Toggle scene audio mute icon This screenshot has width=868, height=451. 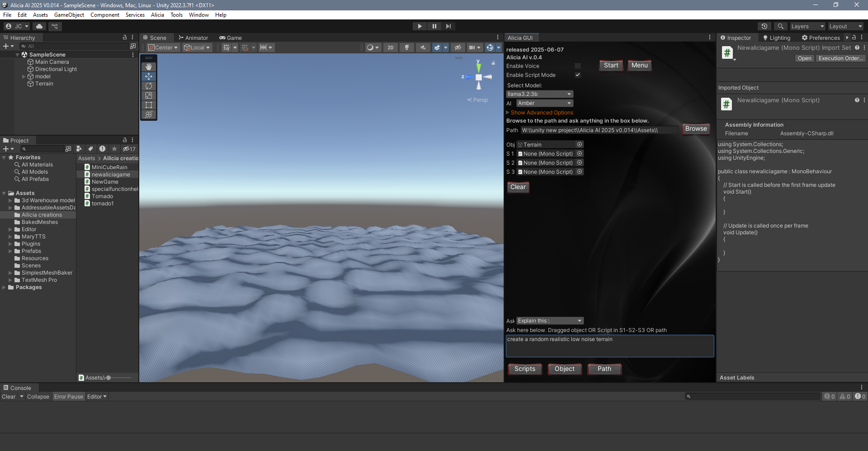[423, 47]
